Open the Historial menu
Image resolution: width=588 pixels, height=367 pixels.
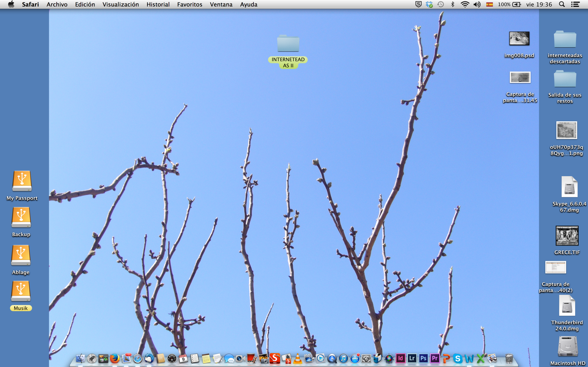(x=158, y=4)
